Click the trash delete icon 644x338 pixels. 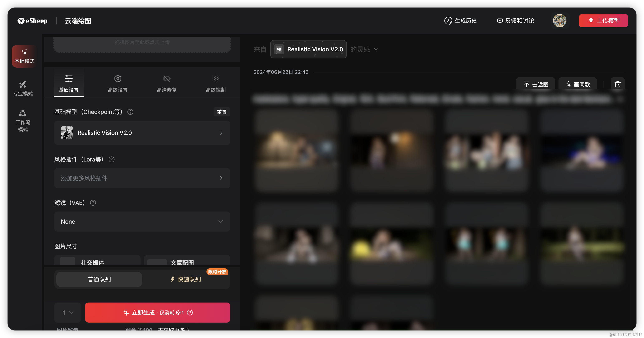[618, 84]
